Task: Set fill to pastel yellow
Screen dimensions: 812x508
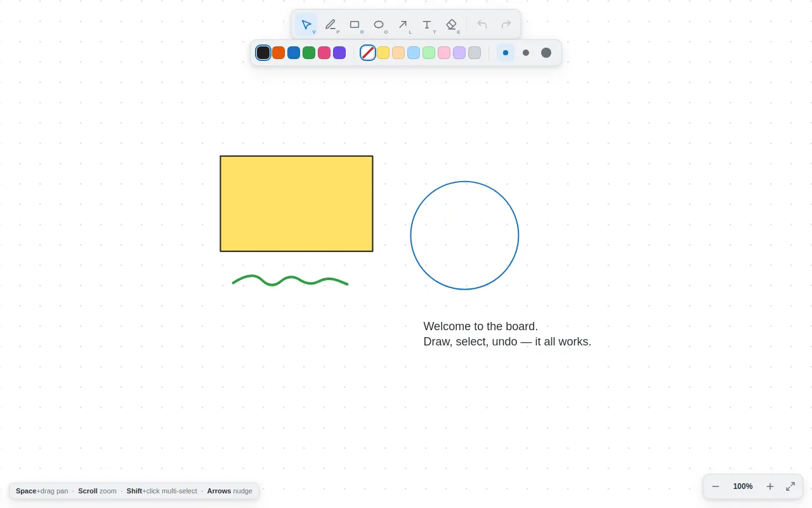Action: tap(383, 53)
